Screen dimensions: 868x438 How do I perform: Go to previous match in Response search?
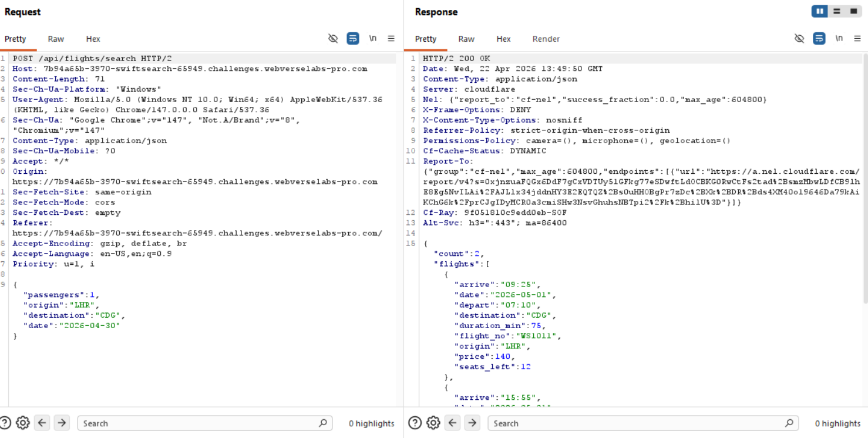(x=452, y=423)
